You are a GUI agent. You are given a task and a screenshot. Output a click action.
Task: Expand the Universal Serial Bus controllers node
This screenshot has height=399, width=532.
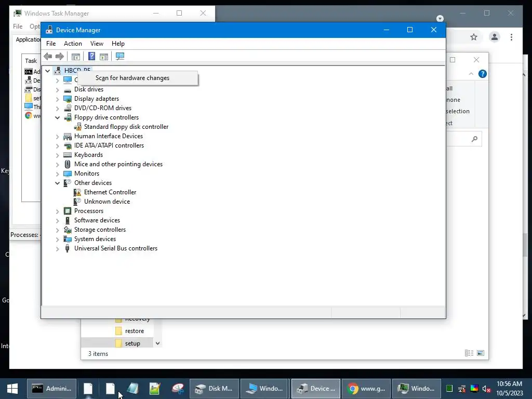(x=57, y=249)
